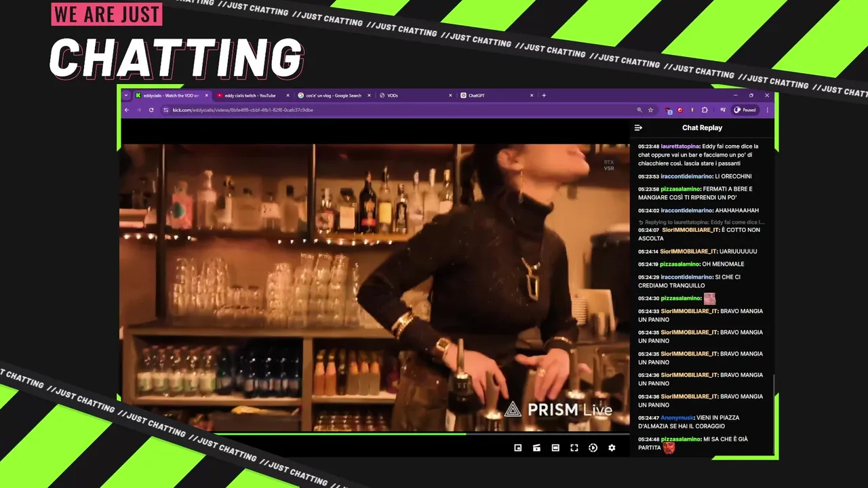This screenshot has width=868, height=488.
Task: Open a new browser tab
Action: [x=544, y=96]
